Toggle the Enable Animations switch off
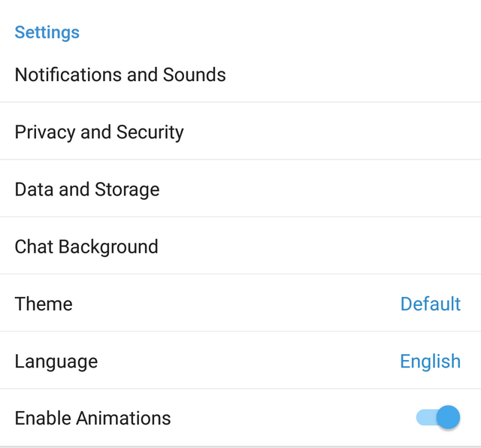This screenshot has width=481, height=448. 438,417
